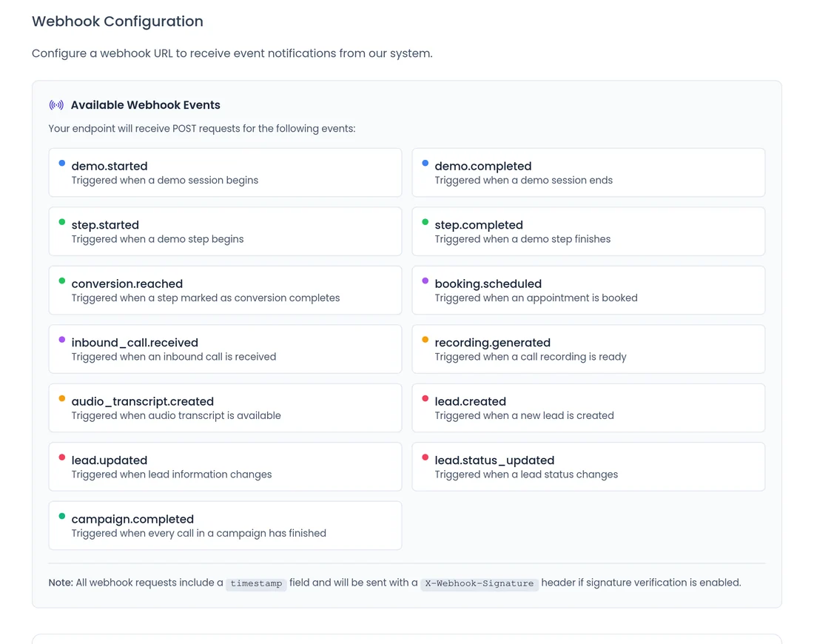Click 'Triggered when a new lead is created'
The width and height of the screenshot is (814, 644).
click(x=524, y=415)
